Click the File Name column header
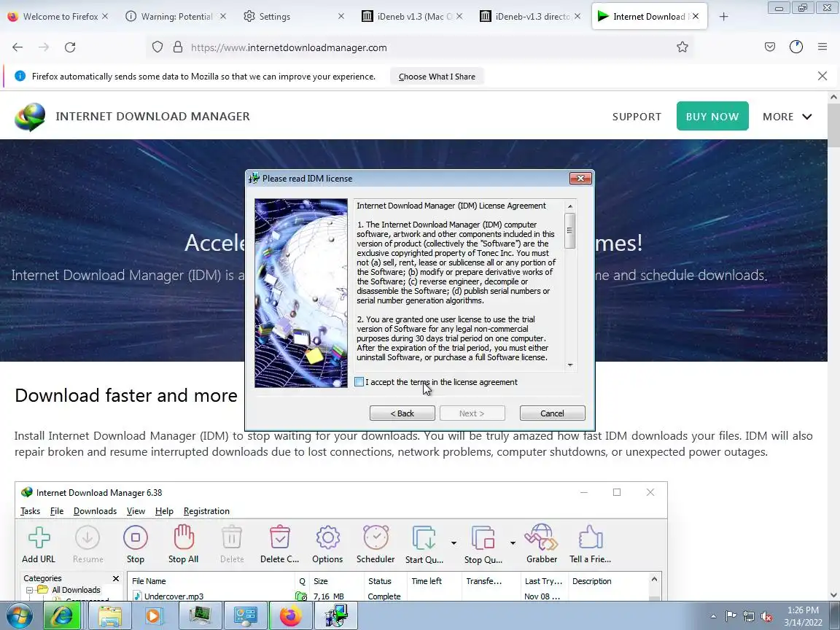This screenshot has height=630, width=840. point(211,581)
